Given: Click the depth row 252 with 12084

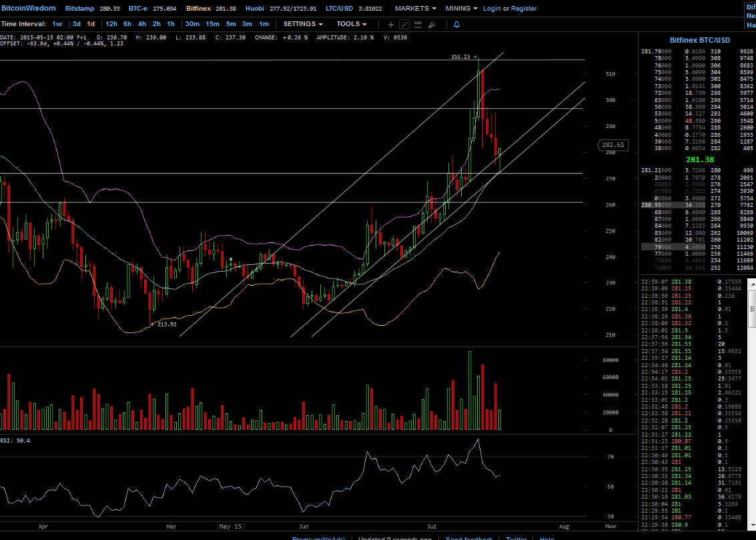Looking at the screenshot, I should tap(732, 268).
